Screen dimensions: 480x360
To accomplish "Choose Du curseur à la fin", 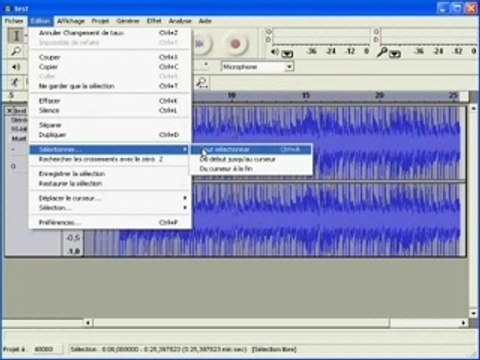I will [251, 169].
